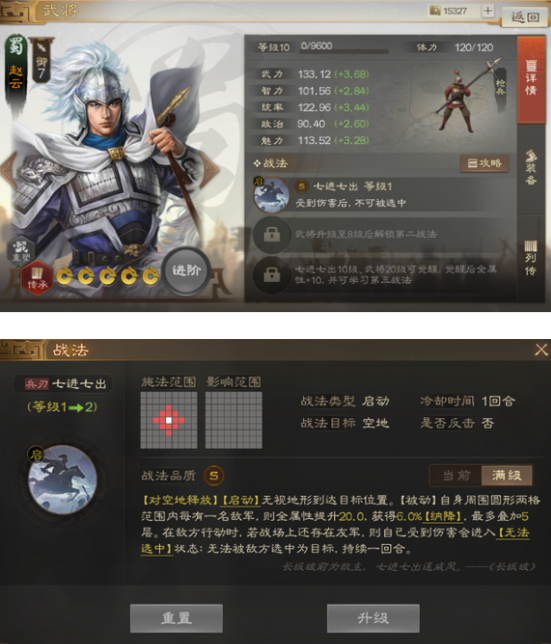This screenshot has width=551, height=644.
Task: Go to previous general with left arrow
Action: click(x=7, y=169)
